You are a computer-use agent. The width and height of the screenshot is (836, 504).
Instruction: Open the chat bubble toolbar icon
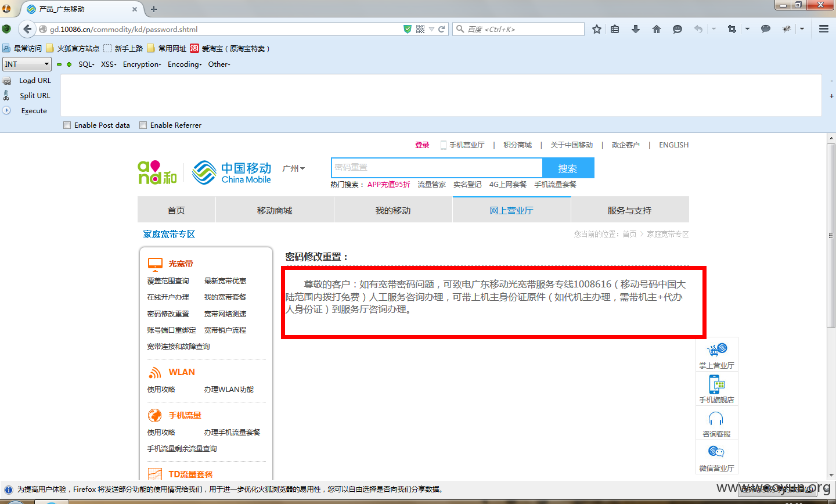coord(766,29)
